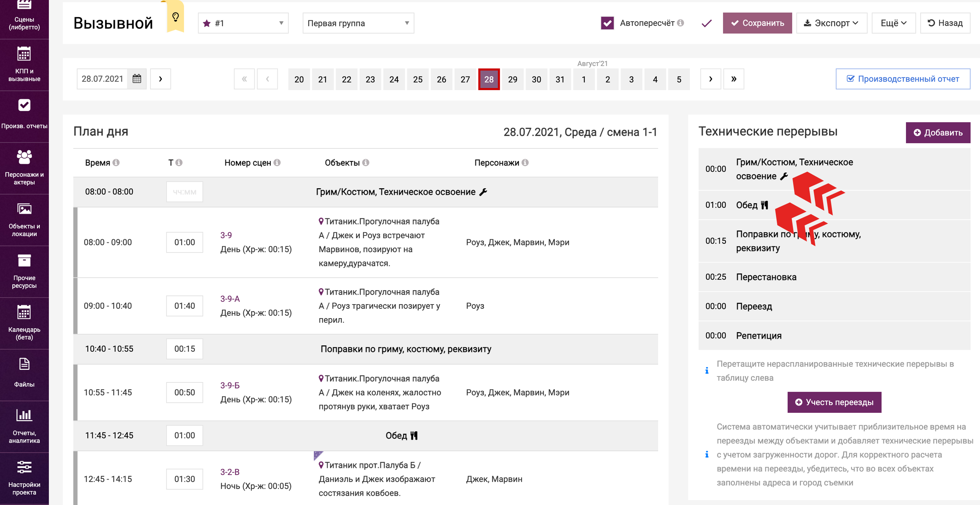
Task: Click info icon next to Автопересчёт
Action: pyautogui.click(x=680, y=23)
